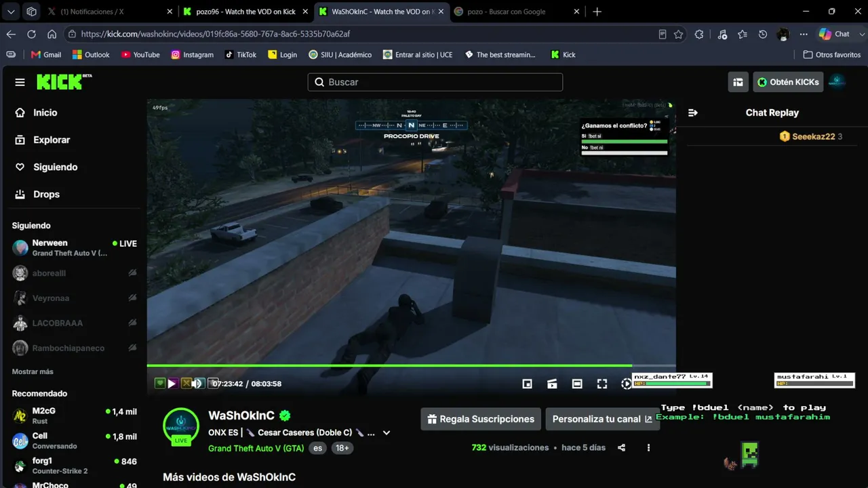Add this page to favorites with star

pos(679,34)
